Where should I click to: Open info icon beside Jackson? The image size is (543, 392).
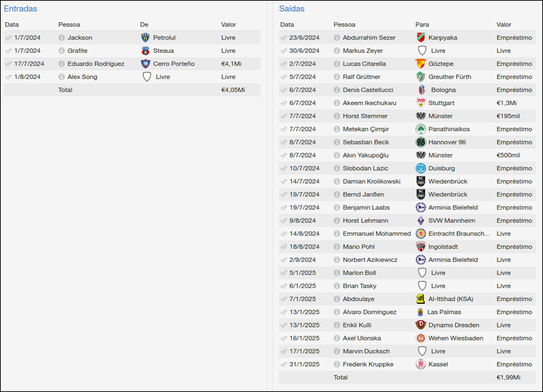pos(62,38)
